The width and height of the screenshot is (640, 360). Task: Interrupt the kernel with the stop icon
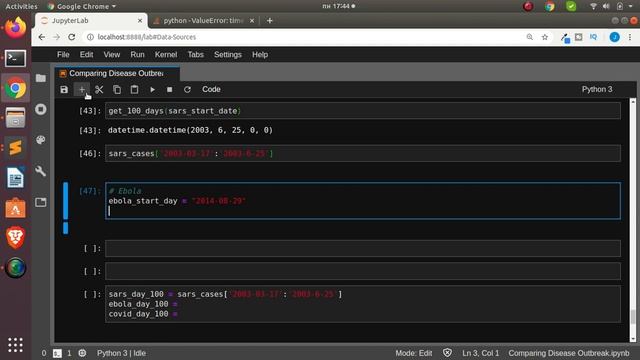(169, 89)
